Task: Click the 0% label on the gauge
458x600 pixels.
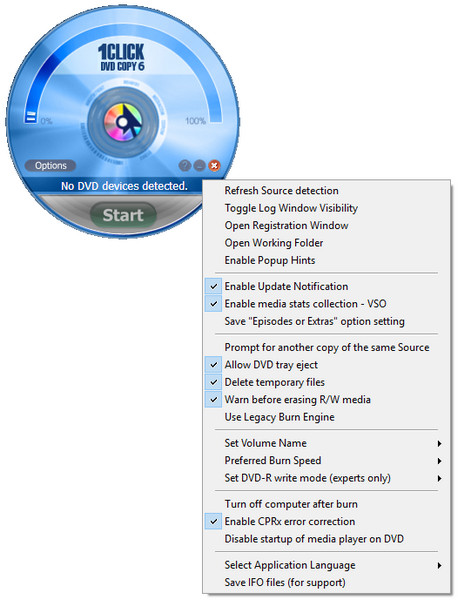Action: (x=46, y=121)
